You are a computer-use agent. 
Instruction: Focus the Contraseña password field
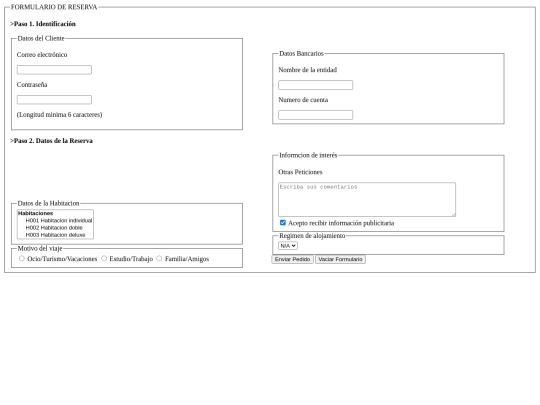(54, 100)
